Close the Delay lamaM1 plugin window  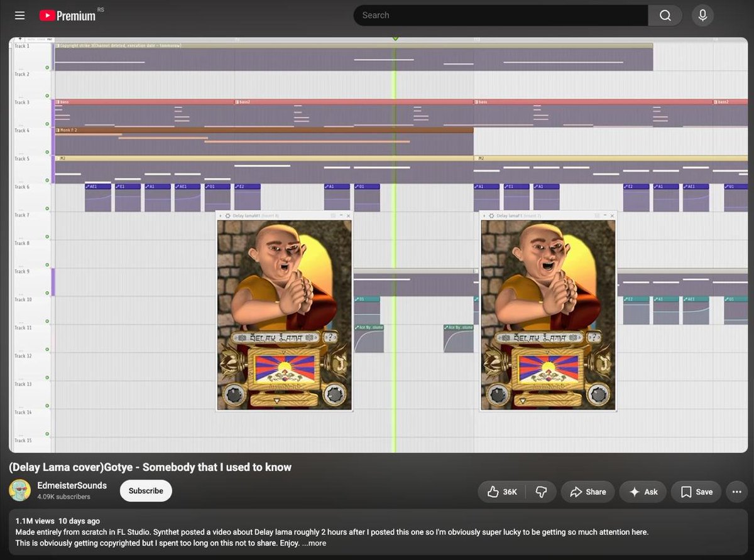349,215
